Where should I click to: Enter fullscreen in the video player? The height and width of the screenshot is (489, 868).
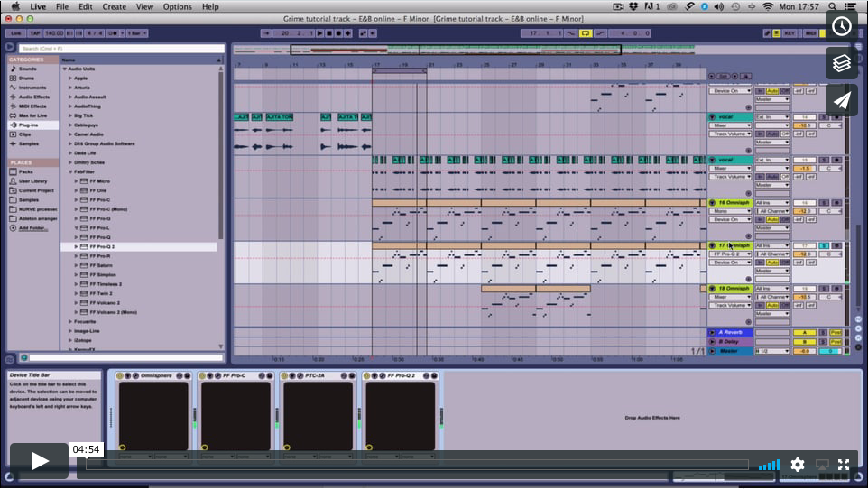[843, 465]
